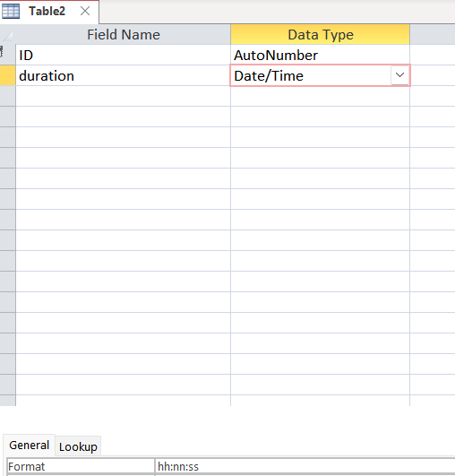
Task: Edit the Format property value hh:nn:ss
Action: pos(305,466)
